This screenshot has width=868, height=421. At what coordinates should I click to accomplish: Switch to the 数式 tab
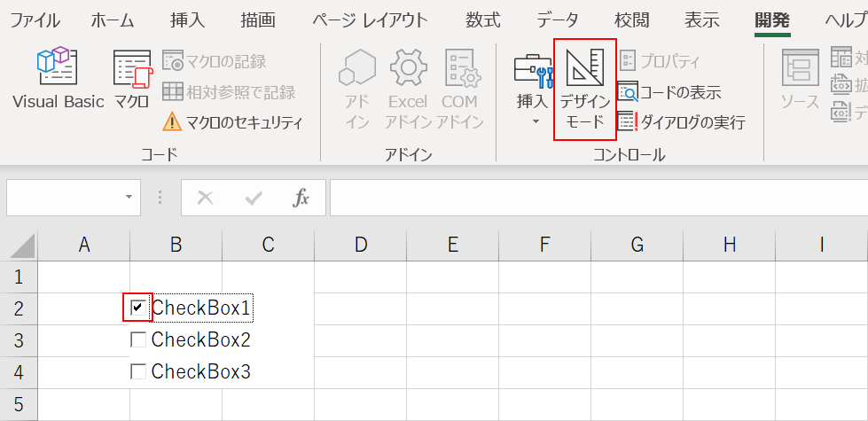click(x=482, y=21)
